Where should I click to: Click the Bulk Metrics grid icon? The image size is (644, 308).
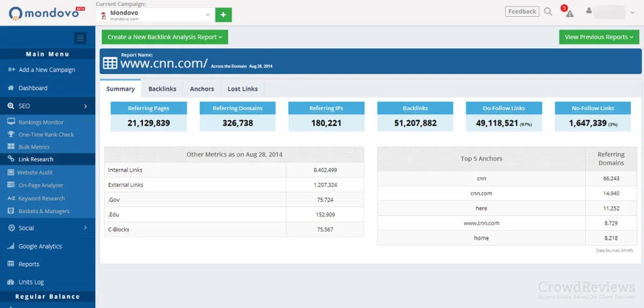11,147
